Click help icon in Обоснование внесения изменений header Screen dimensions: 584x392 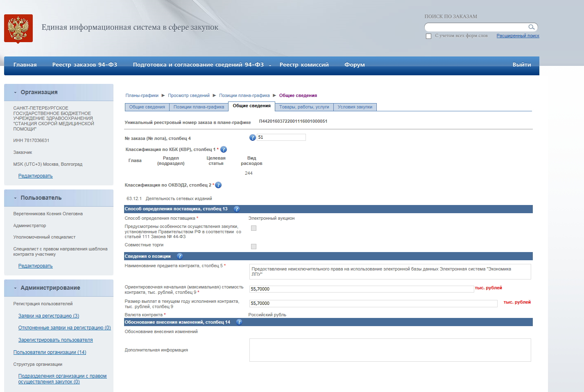pos(239,322)
